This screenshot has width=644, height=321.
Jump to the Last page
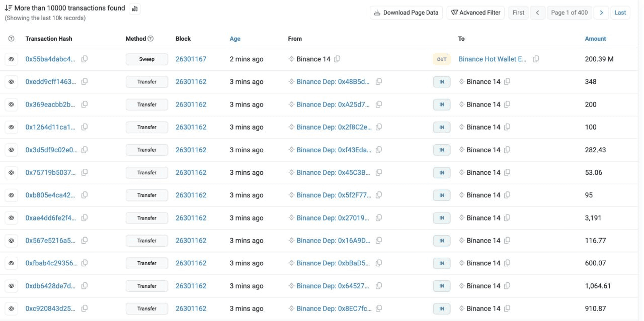[x=620, y=13]
